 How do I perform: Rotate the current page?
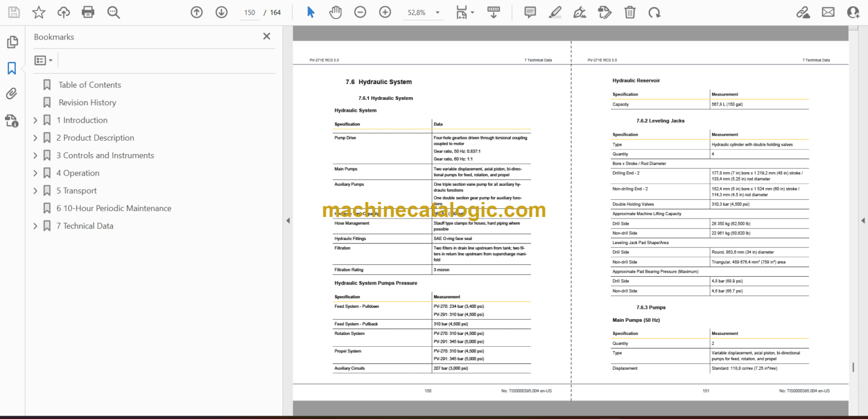[654, 12]
